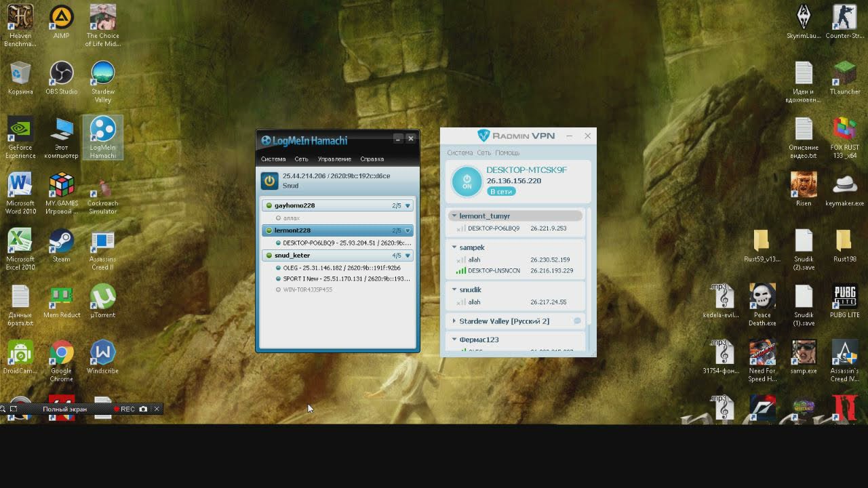Launch µTorrent desktop shortcut
The image size is (868, 488).
point(102,302)
